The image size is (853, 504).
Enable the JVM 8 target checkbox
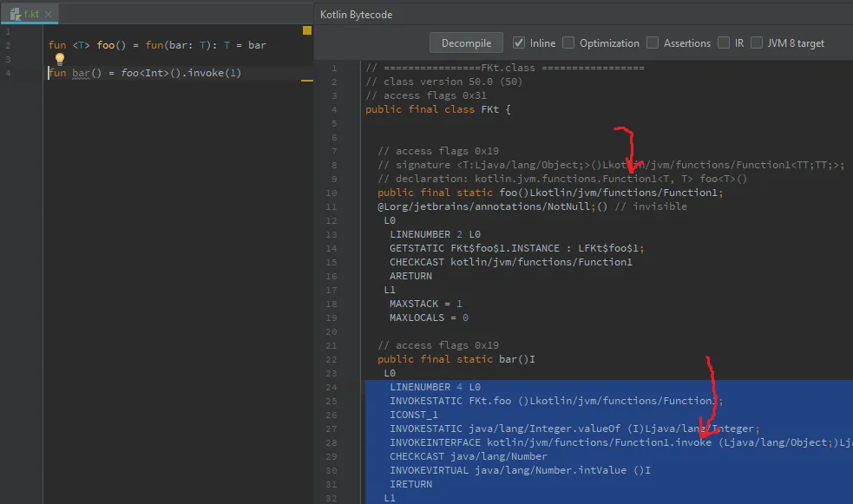point(757,43)
